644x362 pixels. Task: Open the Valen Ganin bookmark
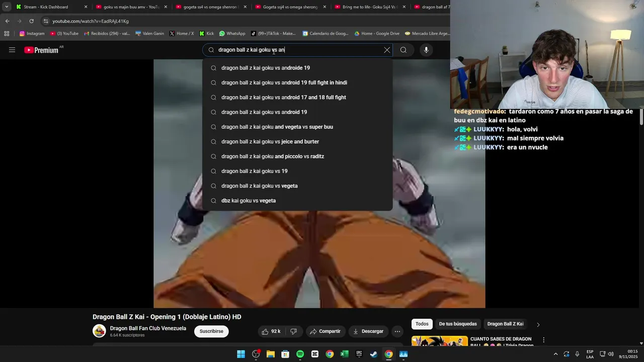click(x=149, y=34)
